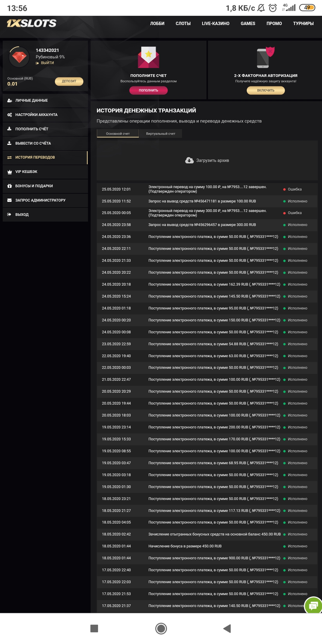Click ВЫХОД sidebar item

45,214
